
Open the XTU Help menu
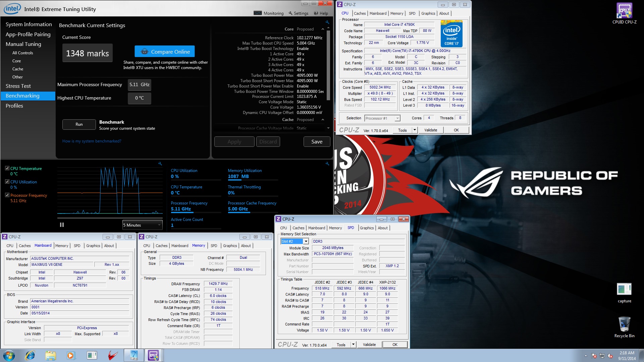[321, 13]
